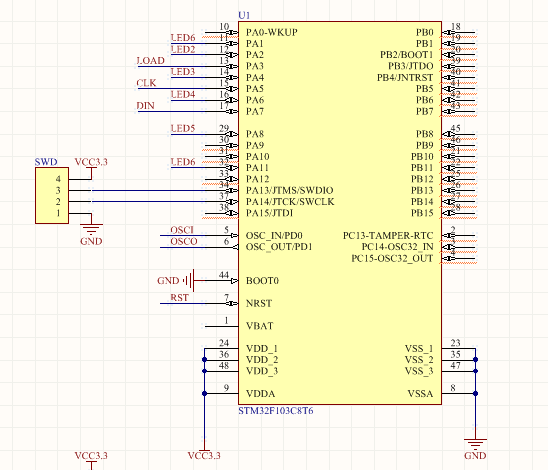Click pin 4 of the SWD connector
Image resolution: width=548 pixels, height=470 pixels.
58,179
